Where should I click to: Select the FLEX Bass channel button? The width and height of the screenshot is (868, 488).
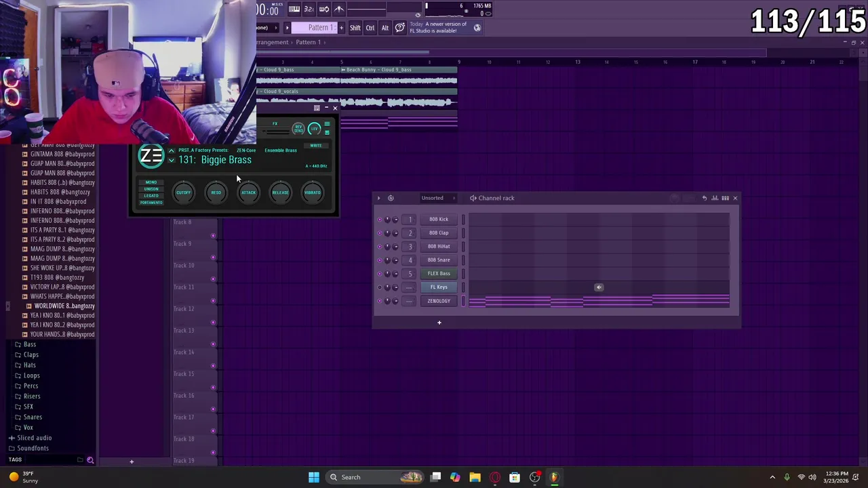coord(439,274)
